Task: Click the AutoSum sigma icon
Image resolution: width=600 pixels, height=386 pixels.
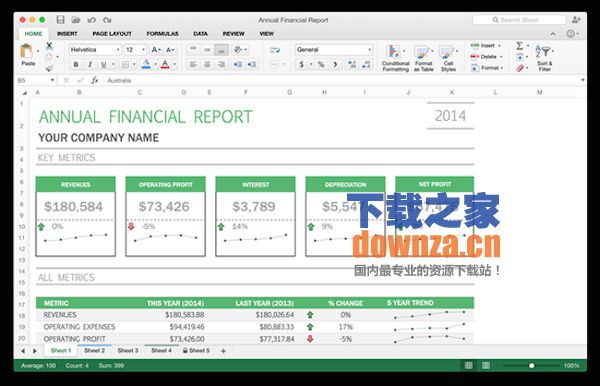Action: point(519,46)
